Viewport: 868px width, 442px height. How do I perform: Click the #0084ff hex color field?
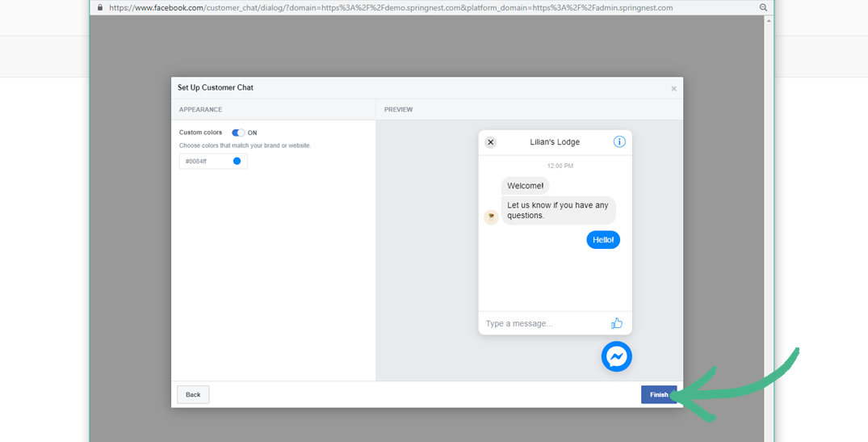(x=205, y=162)
